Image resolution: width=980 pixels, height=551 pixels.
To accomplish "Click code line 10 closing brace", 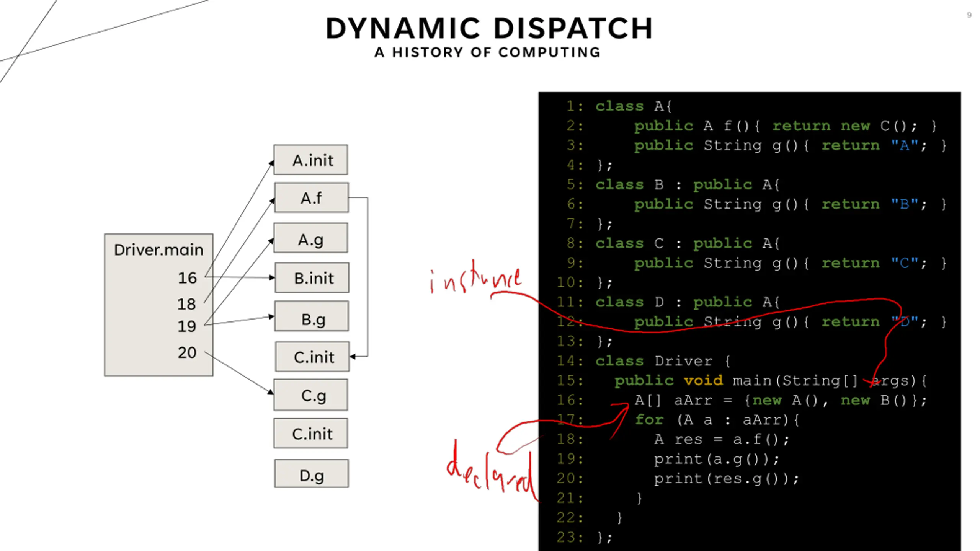I will tap(585, 283).
